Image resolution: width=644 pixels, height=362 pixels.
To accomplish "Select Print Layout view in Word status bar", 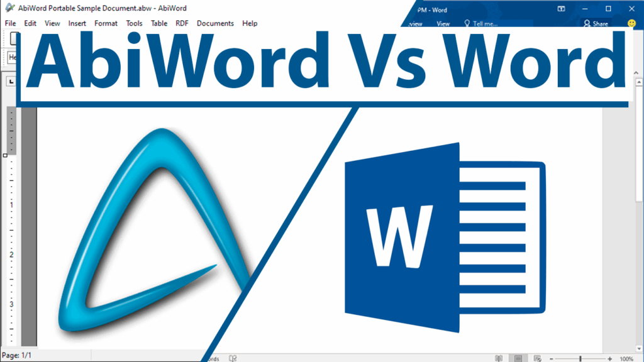I will 518,358.
